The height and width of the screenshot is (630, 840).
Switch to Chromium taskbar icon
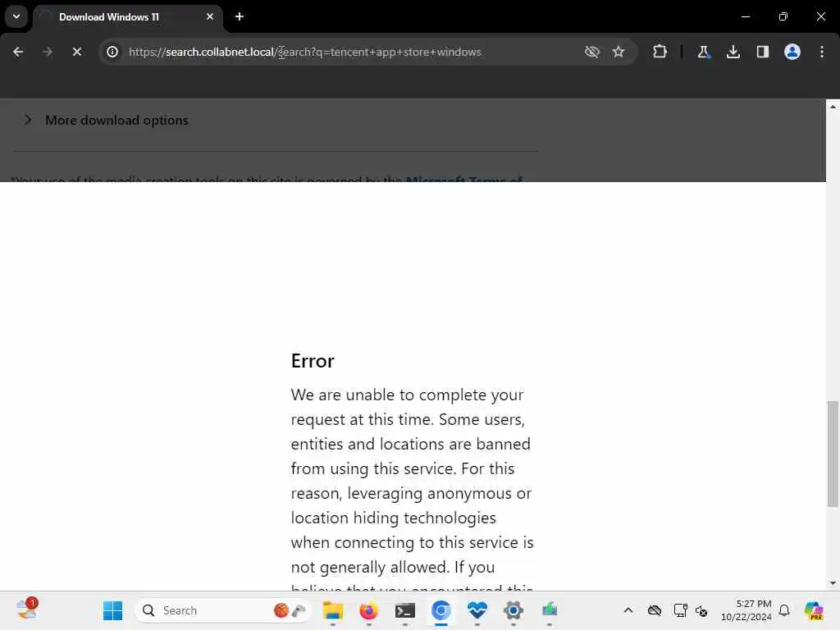pyautogui.click(x=441, y=610)
